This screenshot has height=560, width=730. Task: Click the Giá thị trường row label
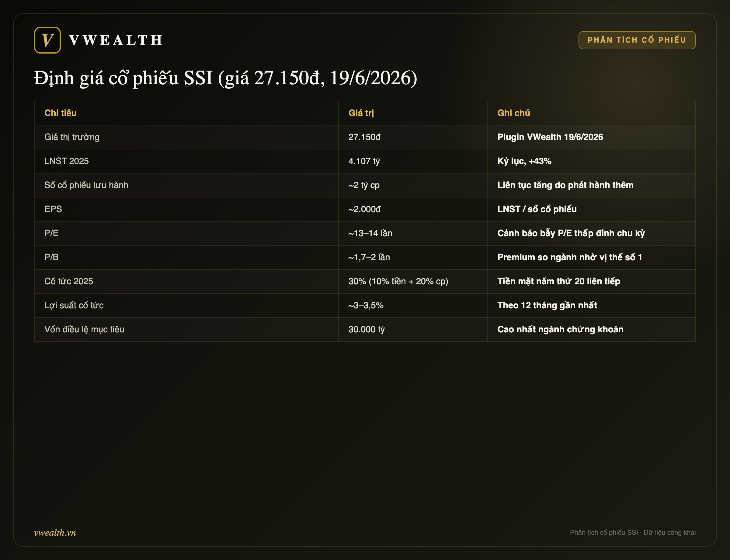(x=72, y=137)
